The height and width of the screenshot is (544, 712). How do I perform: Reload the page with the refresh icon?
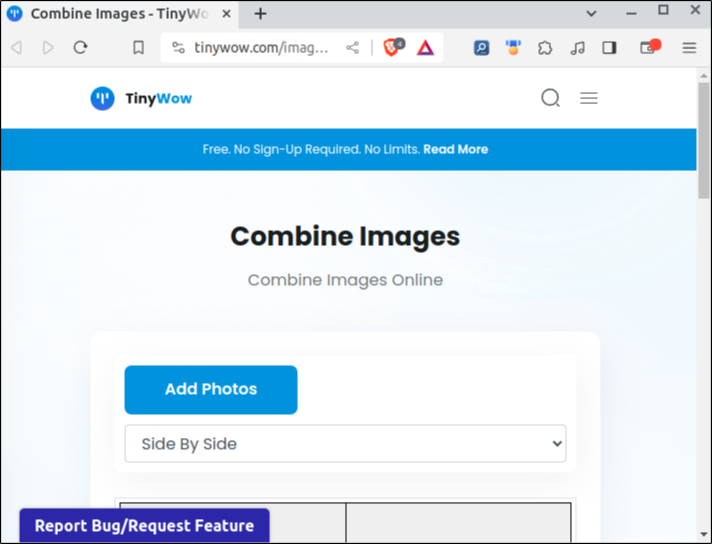(80, 47)
